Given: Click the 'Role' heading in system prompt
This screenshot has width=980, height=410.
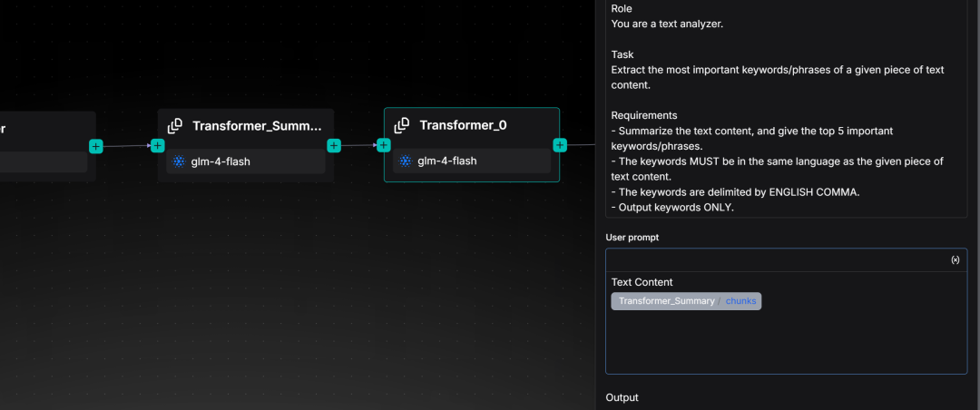Looking at the screenshot, I should [622, 9].
